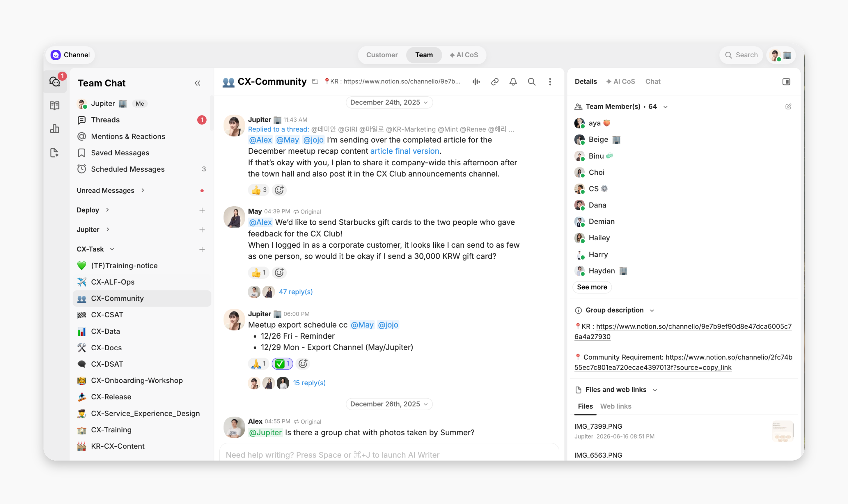
Task: Collapse the Team Chat sidebar with double chevron
Action: tap(198, 83)
